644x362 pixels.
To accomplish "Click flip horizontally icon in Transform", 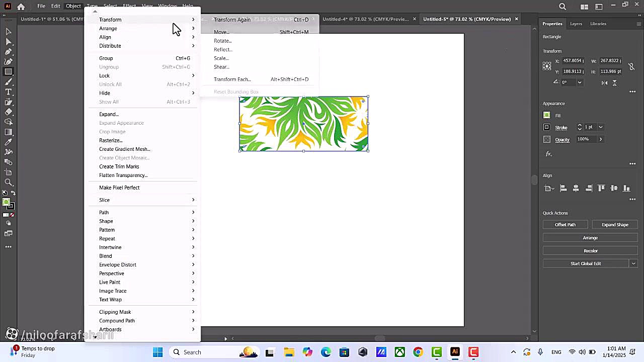I will [604, 82].
